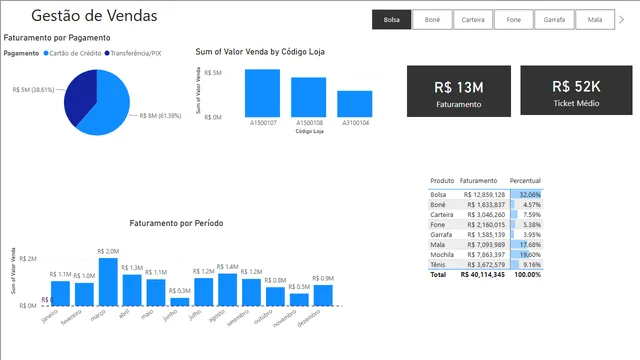Select the Bolsa slicer button
Image resolution: width=640 pixels, height=360 pixels.
click(x=391, y=20)
